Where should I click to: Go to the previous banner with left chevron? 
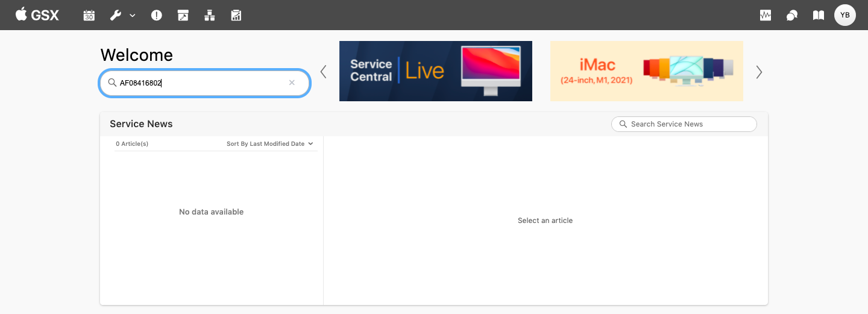324,72
